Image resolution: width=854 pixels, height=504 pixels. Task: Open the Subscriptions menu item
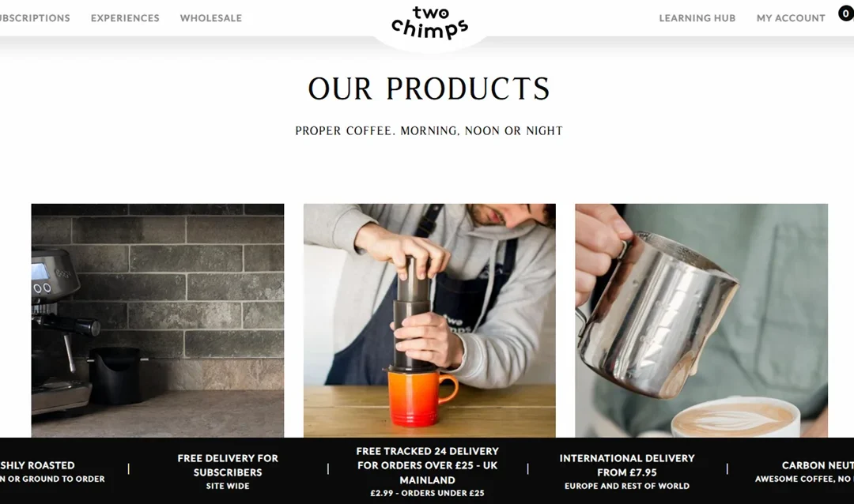[34, 18]
